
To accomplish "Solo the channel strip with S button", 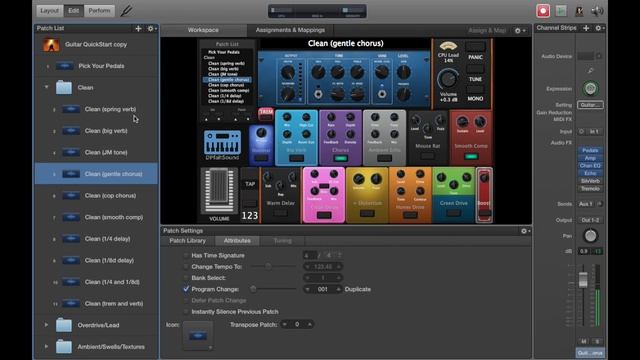I will click(x=597, y=341).
